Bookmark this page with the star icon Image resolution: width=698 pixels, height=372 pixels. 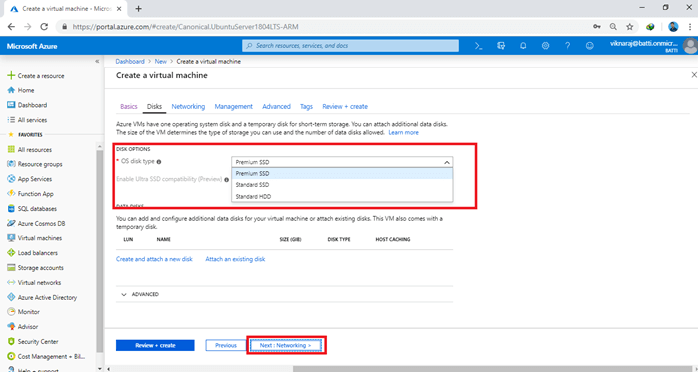[x=629, y=27]
